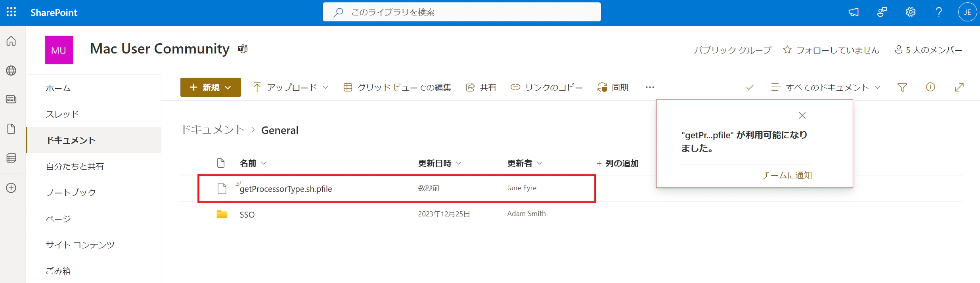The height and width of the screenshot is (283, 980).
Task: Open the getProcessorType.sh.pfile file
Action: 286,189
